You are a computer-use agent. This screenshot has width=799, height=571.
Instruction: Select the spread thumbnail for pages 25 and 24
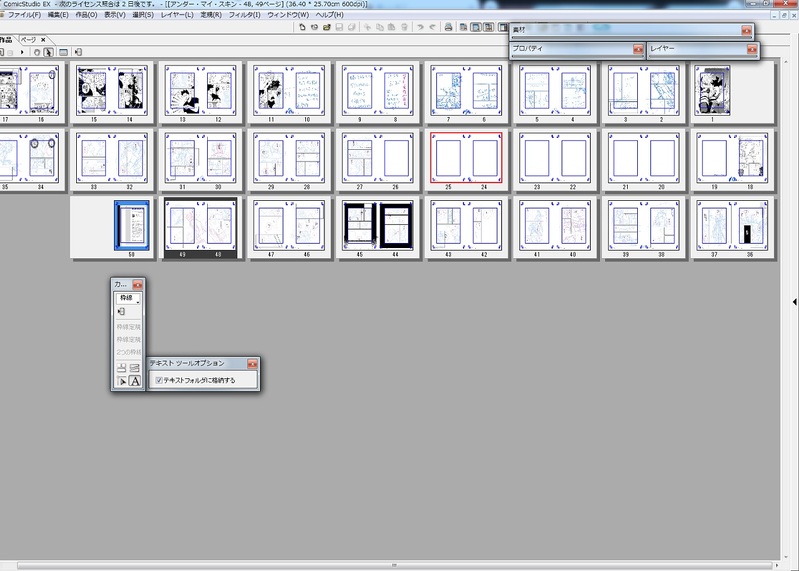click(x=466, y=160)
